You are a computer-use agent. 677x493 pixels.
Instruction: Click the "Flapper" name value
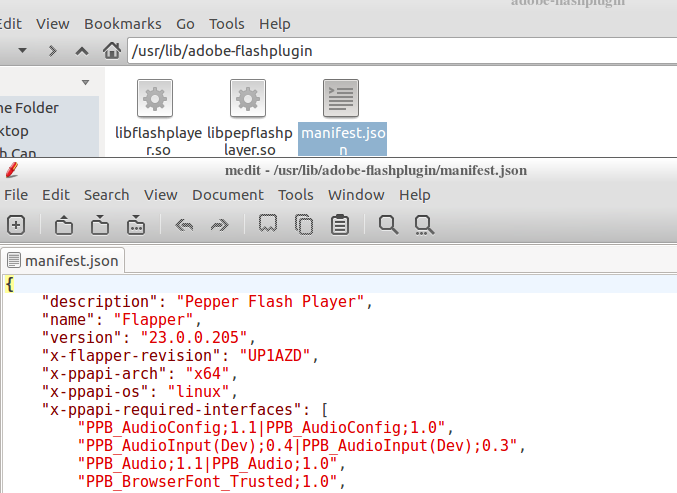153,319
